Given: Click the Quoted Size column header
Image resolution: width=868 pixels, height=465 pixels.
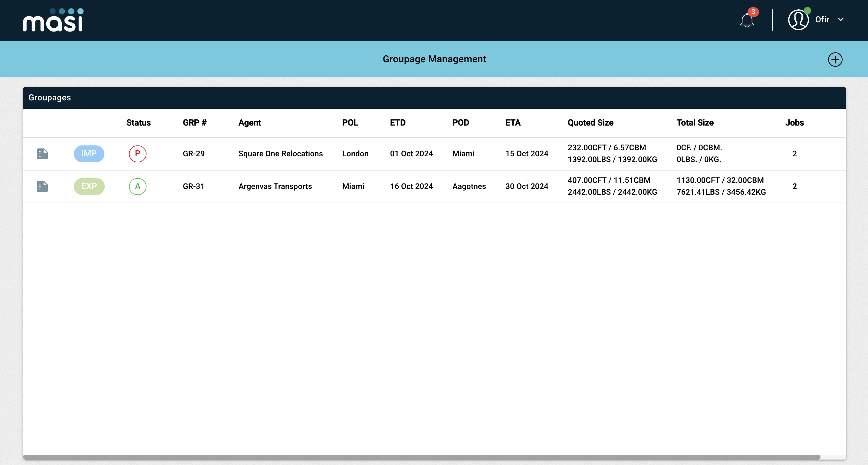Looking at the screenshot, I should click(590, 123).
